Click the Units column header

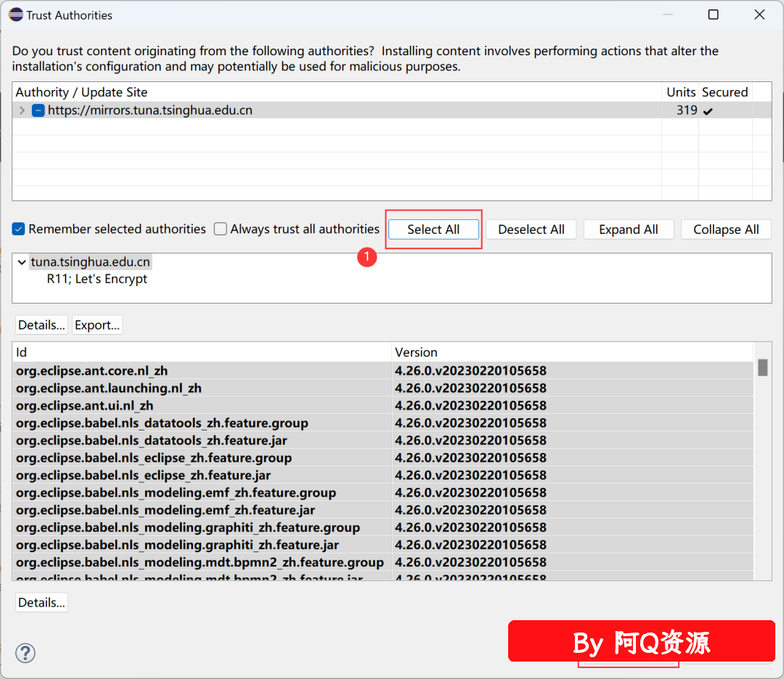tap(680, 92)
